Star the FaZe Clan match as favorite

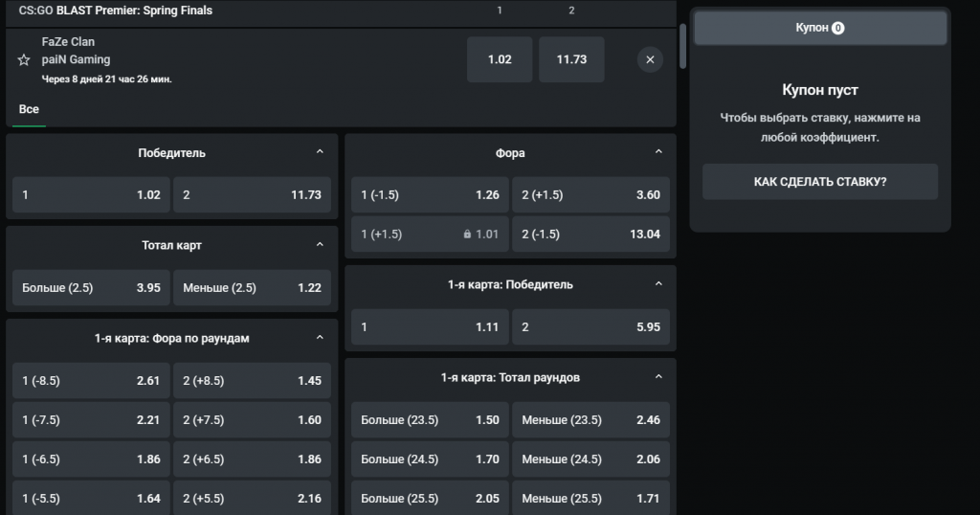pos(24,60)
